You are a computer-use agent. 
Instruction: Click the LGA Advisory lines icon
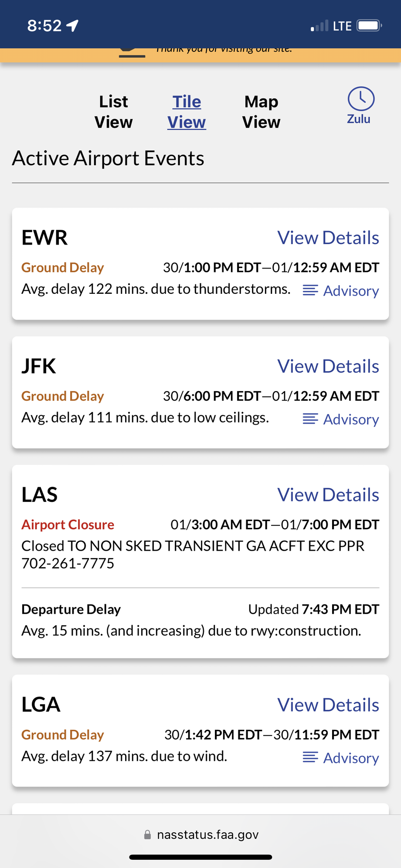(310, 757)
